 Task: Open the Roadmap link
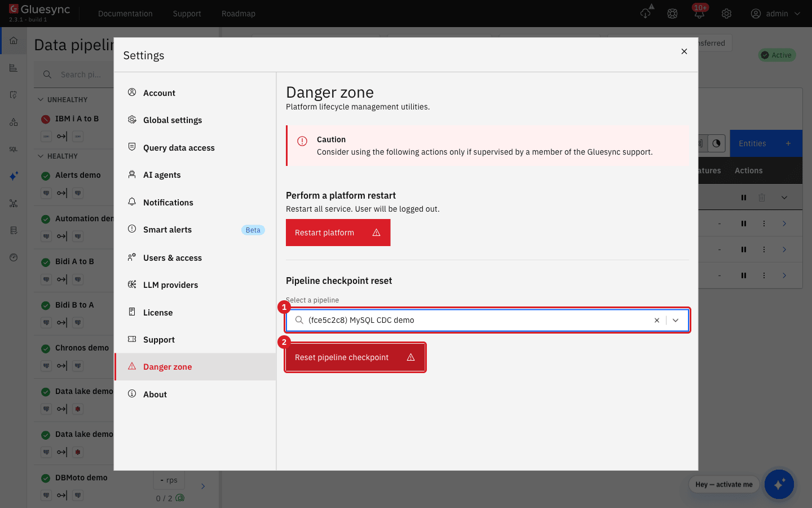coord(239,14)
